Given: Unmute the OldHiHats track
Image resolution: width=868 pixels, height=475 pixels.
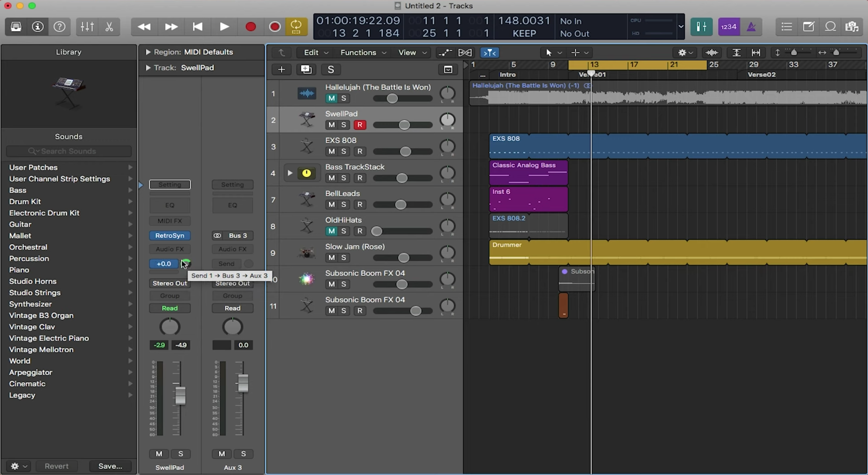Looking at the screenshot, I should [x=331, y=231].
